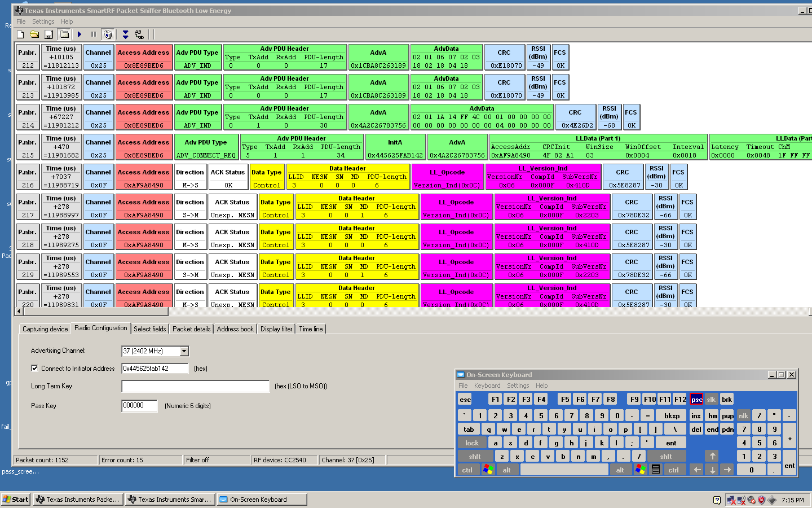Open the File menu in Packet Sniffer
812x508 pixels.
[x=21, y=21]
